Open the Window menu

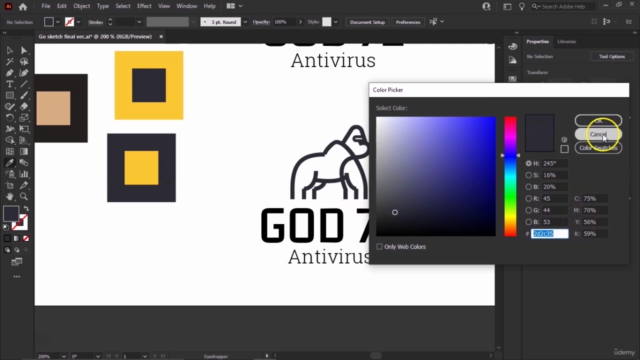click(x=187, y=6)
